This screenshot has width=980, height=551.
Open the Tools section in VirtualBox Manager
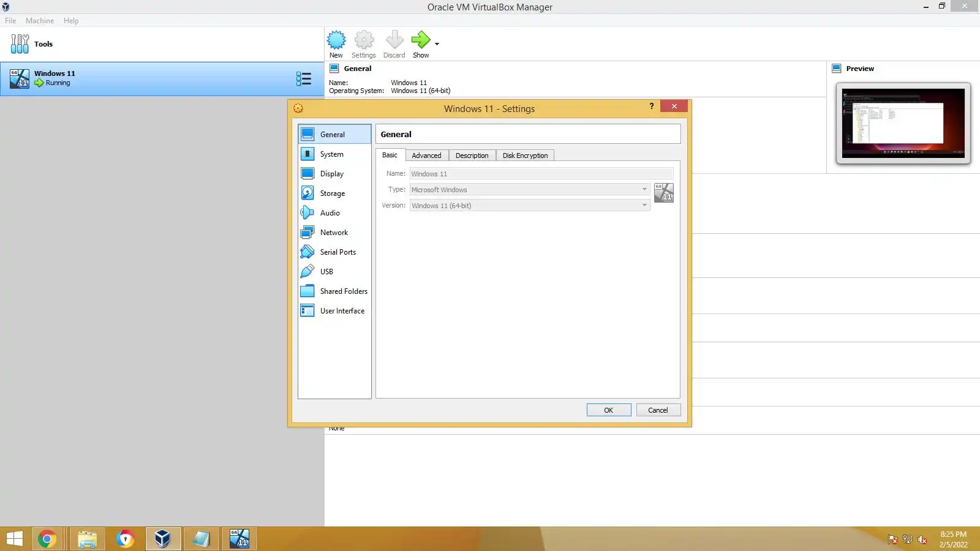(x=162, y=44)
